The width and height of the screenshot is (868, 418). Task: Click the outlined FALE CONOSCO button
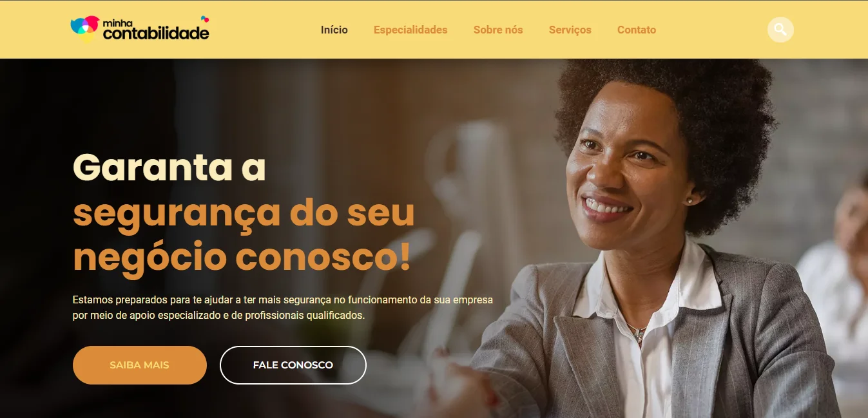pyautogui.click(x=293, y=365)
